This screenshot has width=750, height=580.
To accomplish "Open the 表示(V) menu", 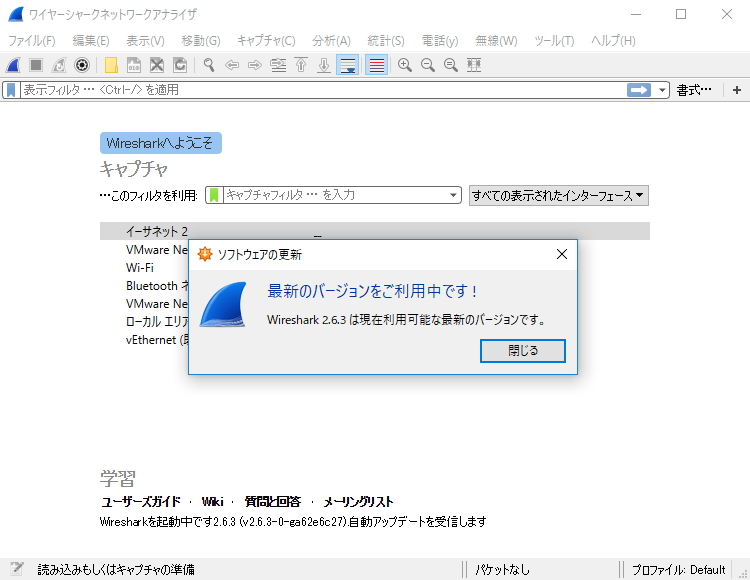I will pos(145,41).
